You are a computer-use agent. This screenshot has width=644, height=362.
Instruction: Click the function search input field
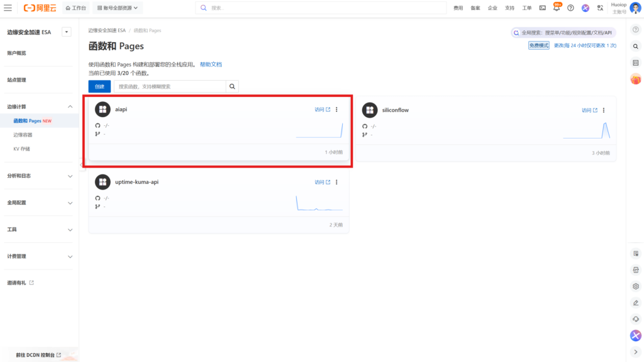[x=169, y=86]
